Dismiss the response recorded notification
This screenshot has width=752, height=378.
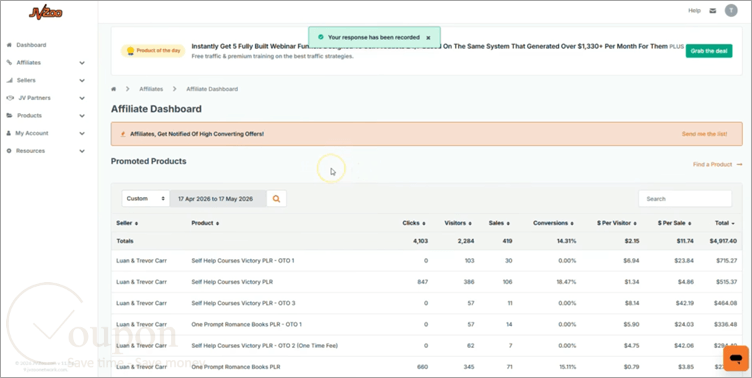(428, 37)
